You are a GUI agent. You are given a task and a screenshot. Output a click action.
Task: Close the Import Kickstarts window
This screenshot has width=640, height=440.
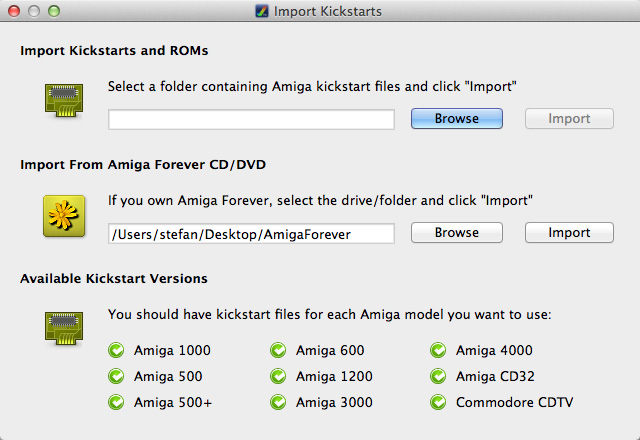pos(14,12)
